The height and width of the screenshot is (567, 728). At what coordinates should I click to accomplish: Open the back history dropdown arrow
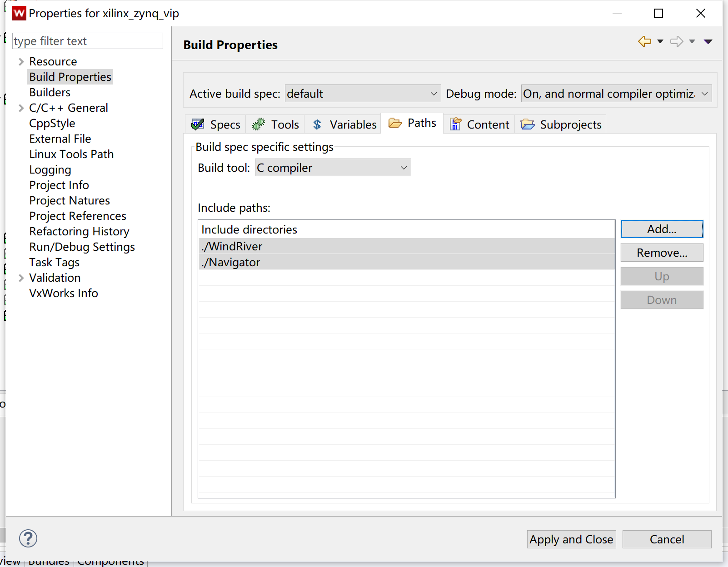pyautogui.click(x=660, y=41)
